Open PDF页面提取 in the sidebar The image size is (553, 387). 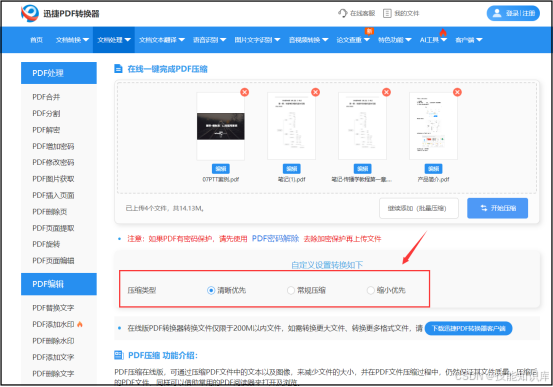click(53, 228)
